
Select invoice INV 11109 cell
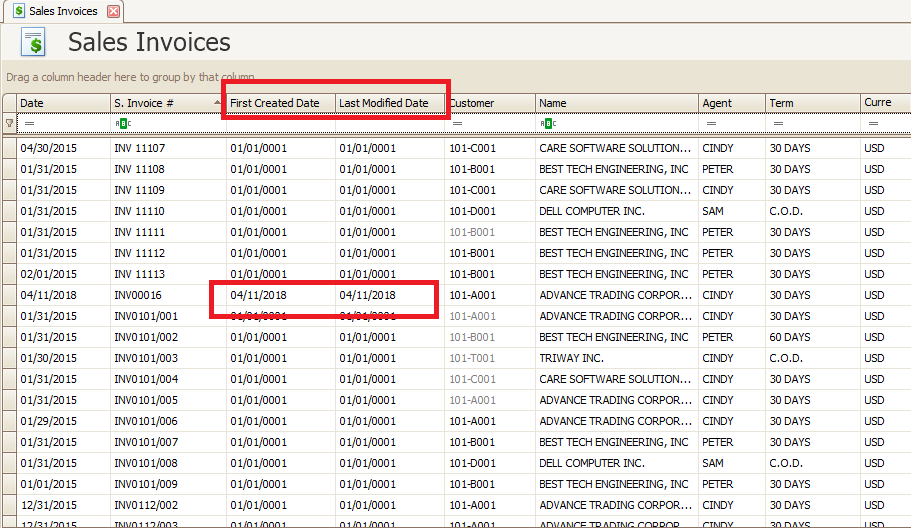point(168,190)
